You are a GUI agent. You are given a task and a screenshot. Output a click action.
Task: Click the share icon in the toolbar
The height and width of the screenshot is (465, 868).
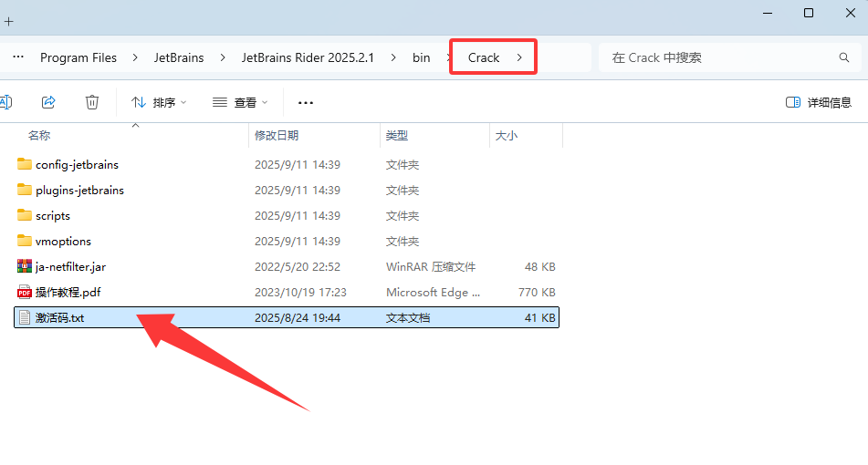(x=48, y=102)
